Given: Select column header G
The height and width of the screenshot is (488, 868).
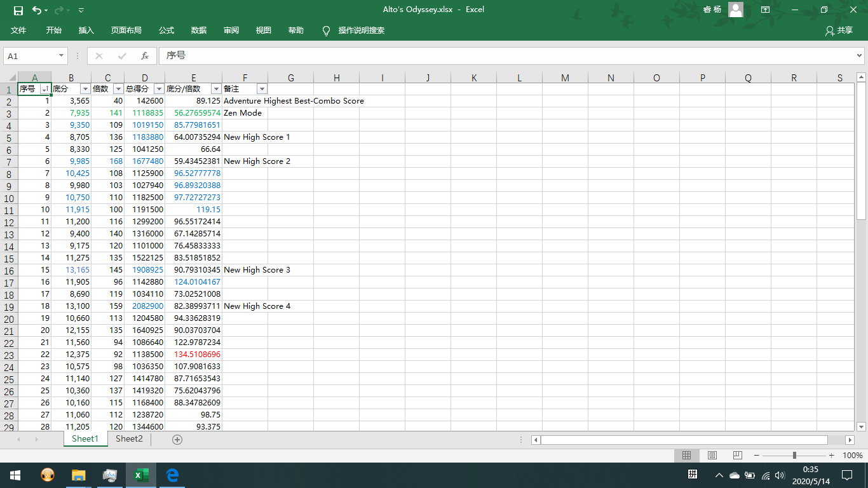Looking at the screenshot, I should [291, 78].
